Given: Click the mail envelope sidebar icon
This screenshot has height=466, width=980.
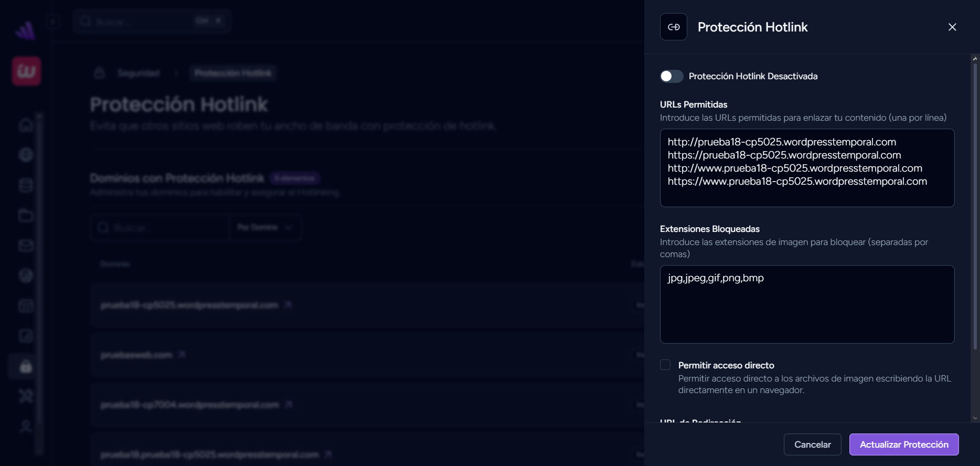Looking at the screenshot, I should pyautogui.click(x=26, y=246).
